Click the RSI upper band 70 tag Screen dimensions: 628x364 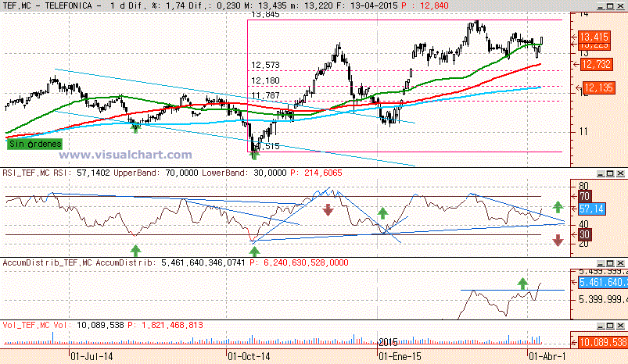(x=584, y=196)
